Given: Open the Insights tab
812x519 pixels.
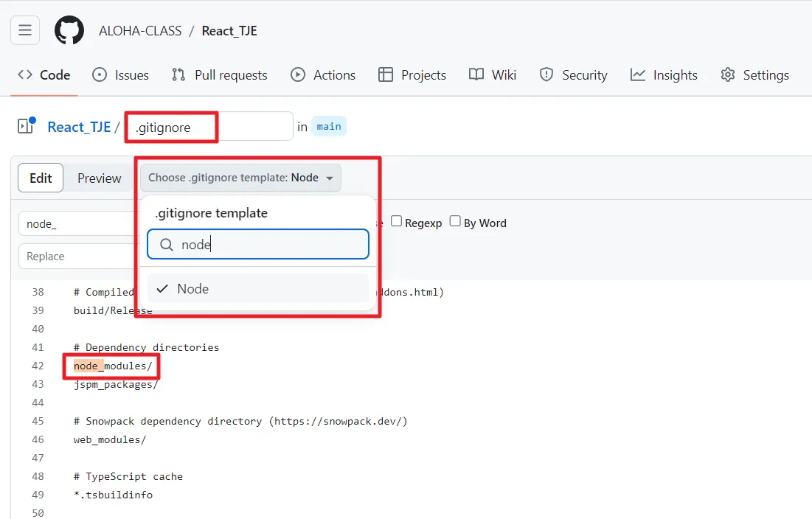Looking at the screenshot, I should point(664,75).
